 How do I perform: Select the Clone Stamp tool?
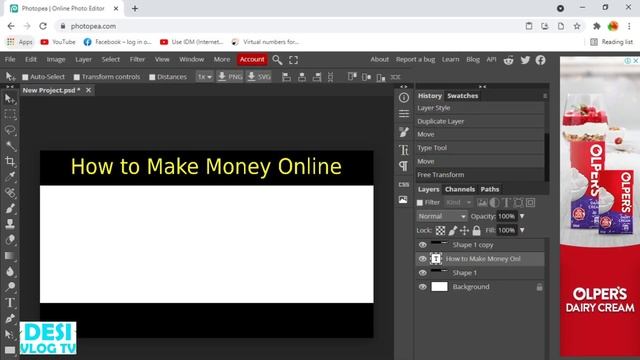point(10,224)
